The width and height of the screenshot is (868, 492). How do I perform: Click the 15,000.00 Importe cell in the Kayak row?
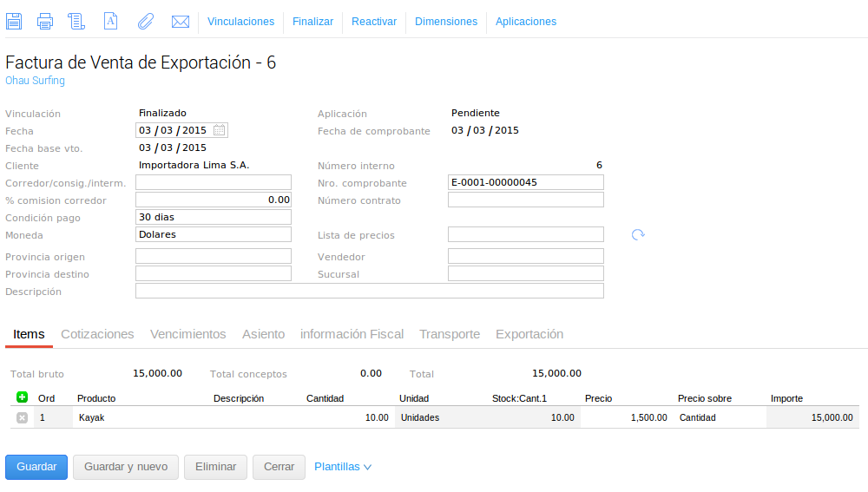click(x=812, y=418)
